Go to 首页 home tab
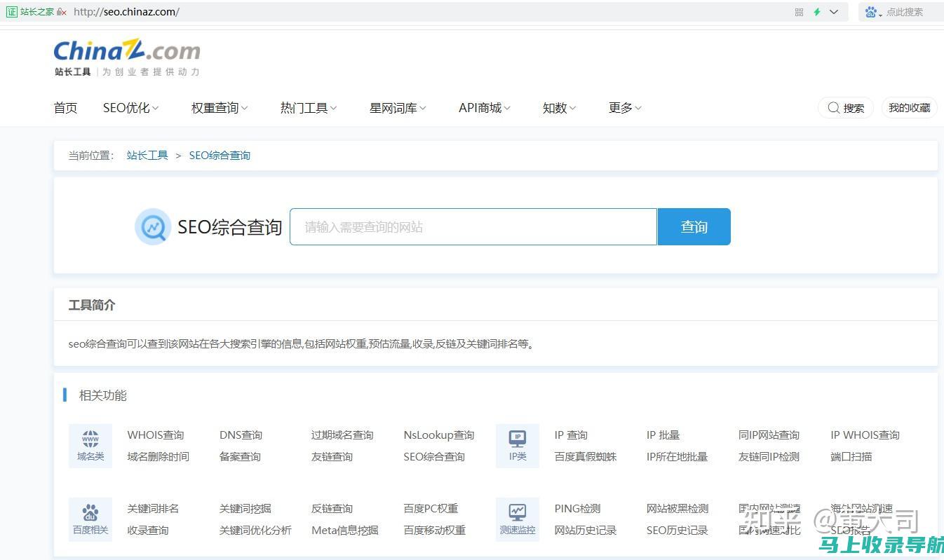The height and width of the screenshot is (560, 944). (65, 108)
